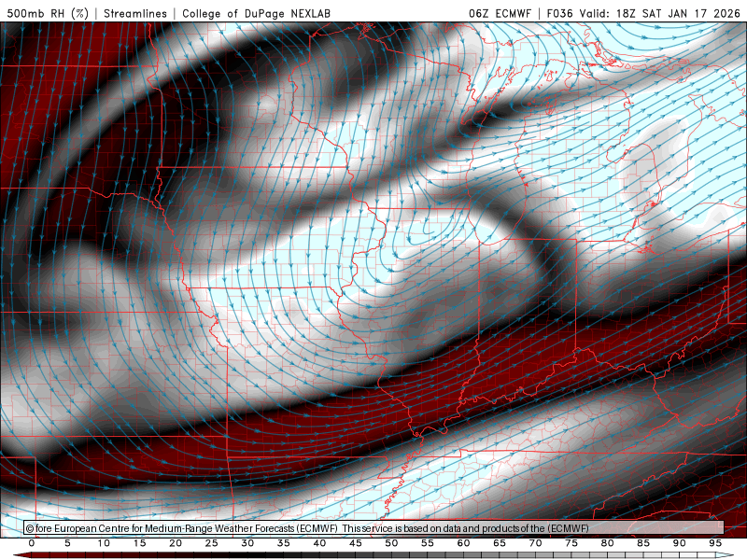Viewport: 747px width, 560px height.
Task: Click the '35' value on RH scale
Action: click(x=284, y=543)
